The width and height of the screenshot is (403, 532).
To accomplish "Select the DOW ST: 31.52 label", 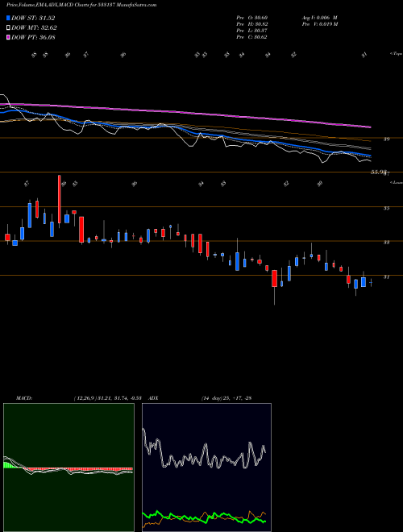I will [x=33, y=18].
